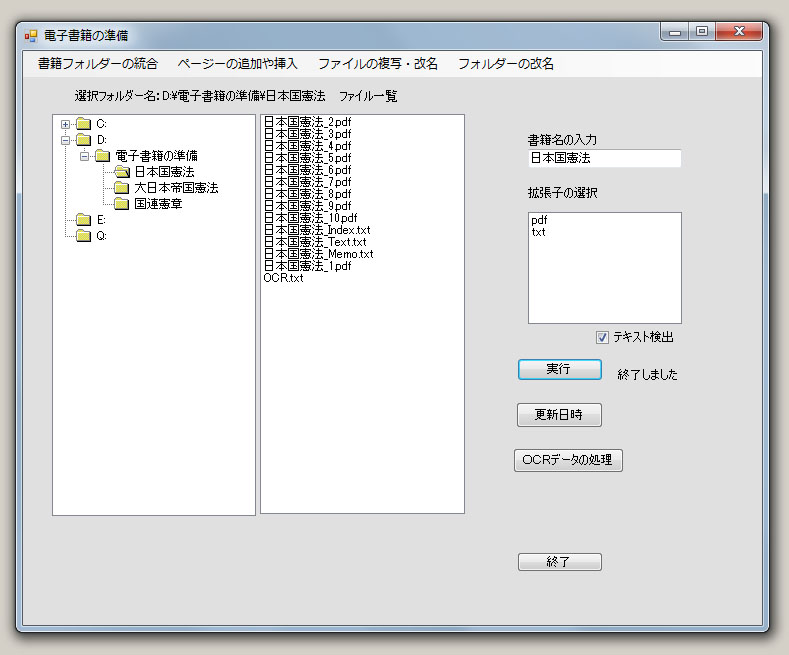Expand the C: drive tree node

pos(66,124)
